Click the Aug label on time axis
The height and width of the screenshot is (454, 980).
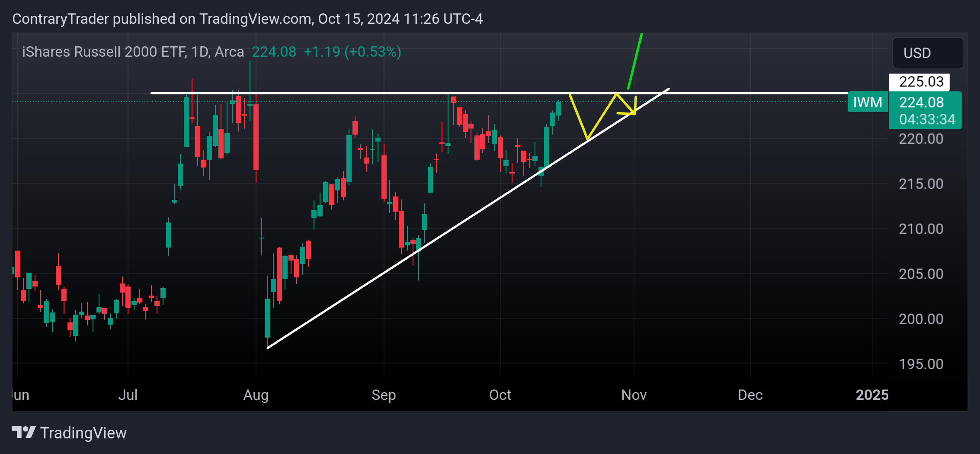pyautogui.click(x=256, y=395)
